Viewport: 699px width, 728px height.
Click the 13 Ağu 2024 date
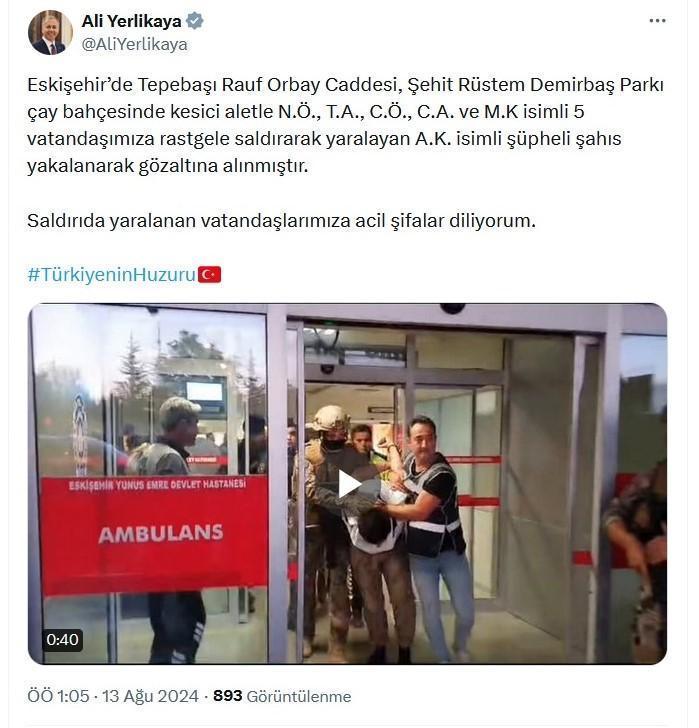click(150, 696)
